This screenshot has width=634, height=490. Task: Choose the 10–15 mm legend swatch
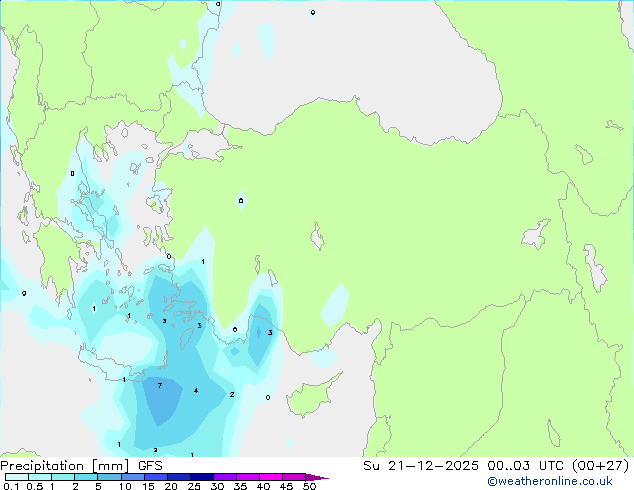[x=132, y=477]
